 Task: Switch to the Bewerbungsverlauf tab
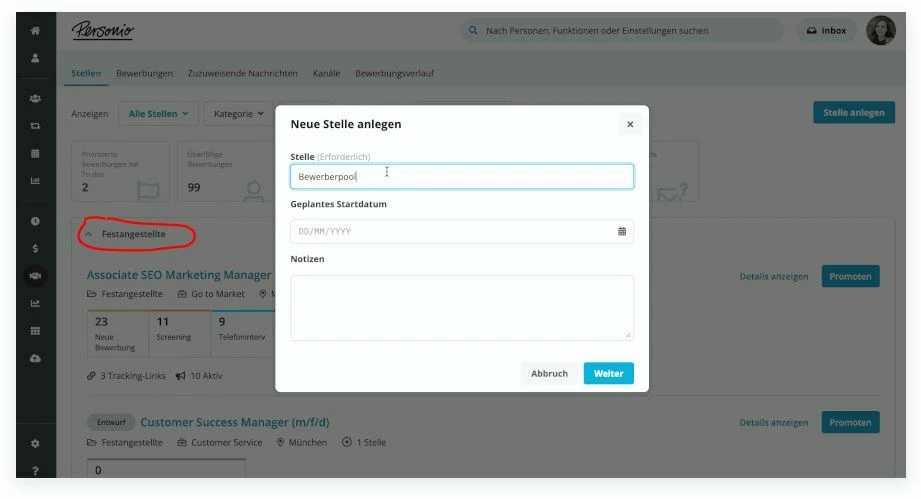[395, 73]
